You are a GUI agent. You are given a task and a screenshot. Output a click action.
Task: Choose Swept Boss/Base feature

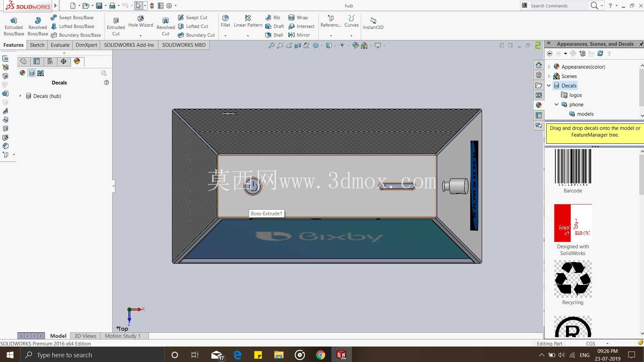tap(72, 17)
